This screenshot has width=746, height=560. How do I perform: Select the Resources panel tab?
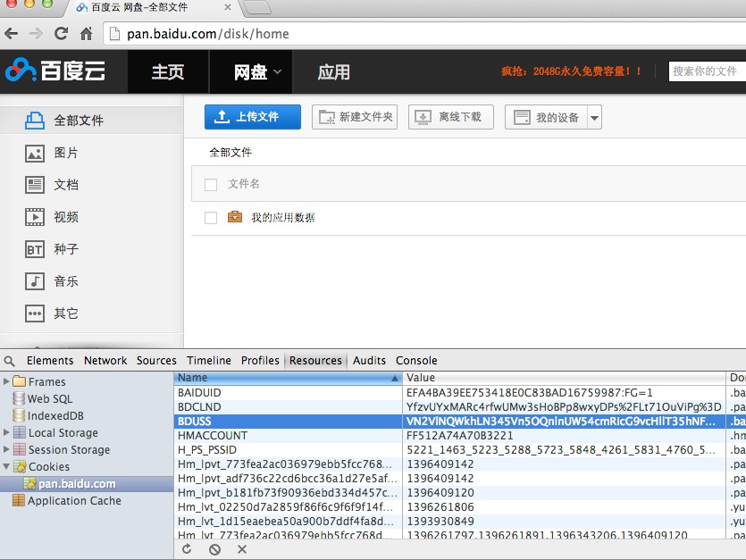(x=315, y=361)
